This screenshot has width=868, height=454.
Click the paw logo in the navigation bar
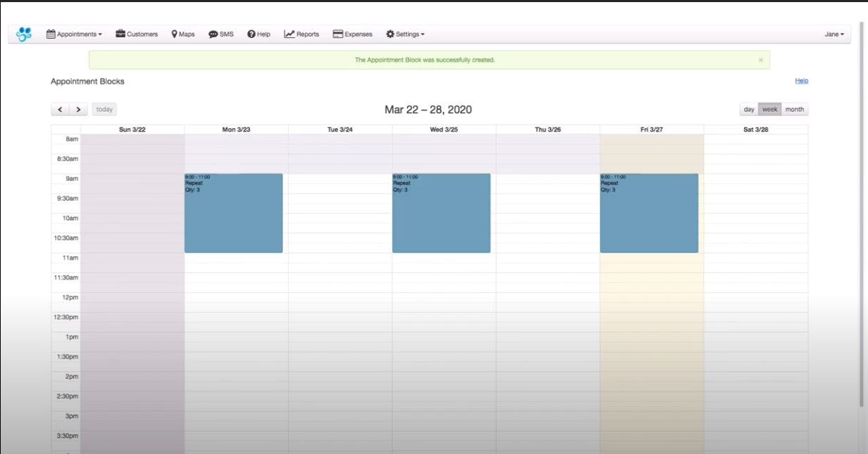click(23, 33)
